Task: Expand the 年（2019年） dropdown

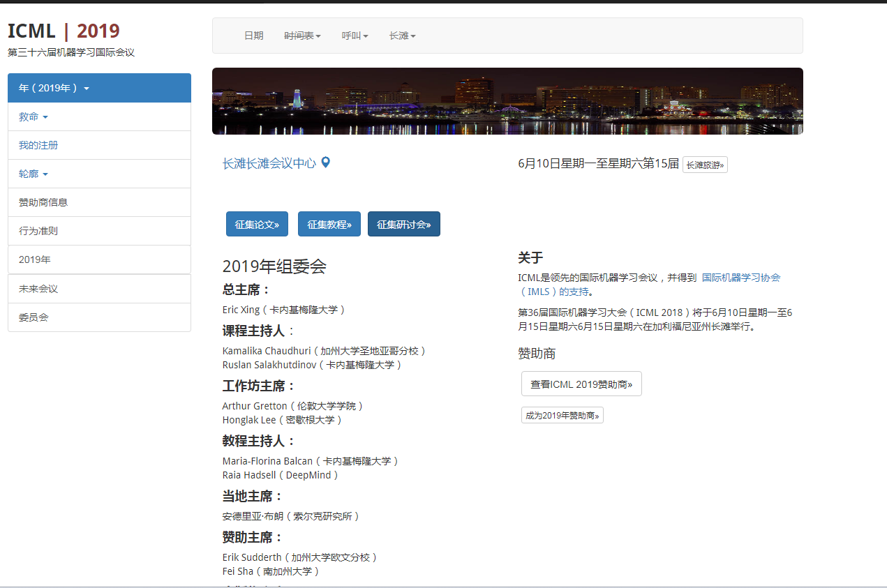Action: (x=99, y=88)
